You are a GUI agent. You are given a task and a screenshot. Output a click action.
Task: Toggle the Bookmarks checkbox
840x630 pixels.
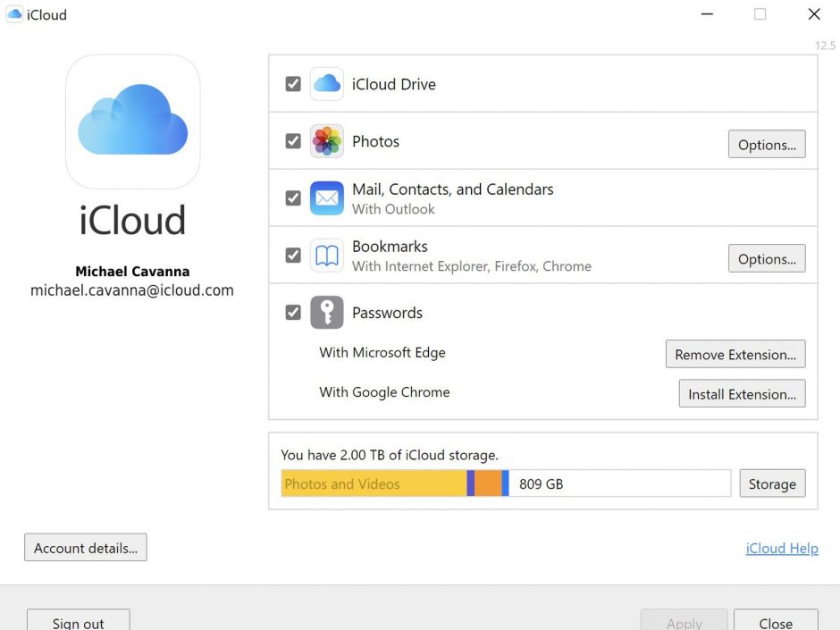293,256
